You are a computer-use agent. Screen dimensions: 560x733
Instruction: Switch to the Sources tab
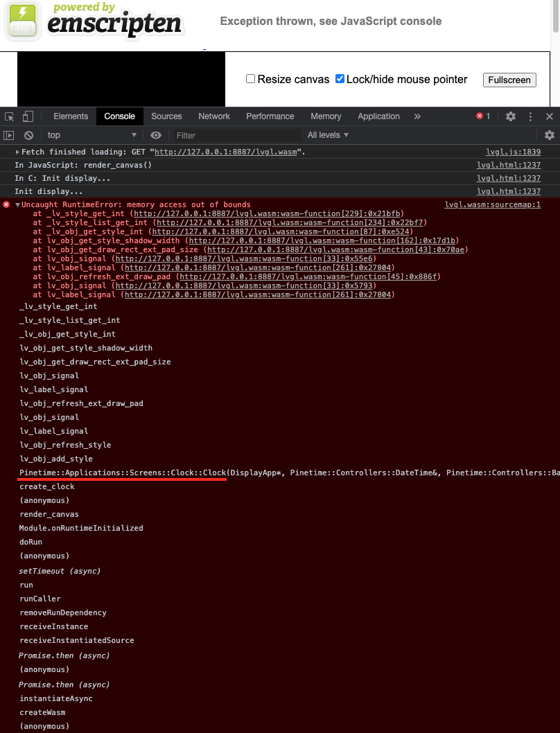point(166,116)
